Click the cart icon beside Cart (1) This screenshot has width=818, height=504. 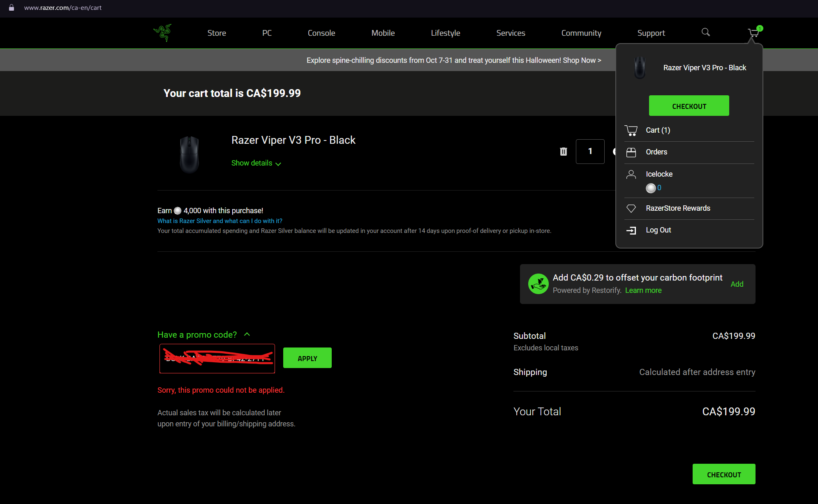pyautogui.click(x=631, y=131)
